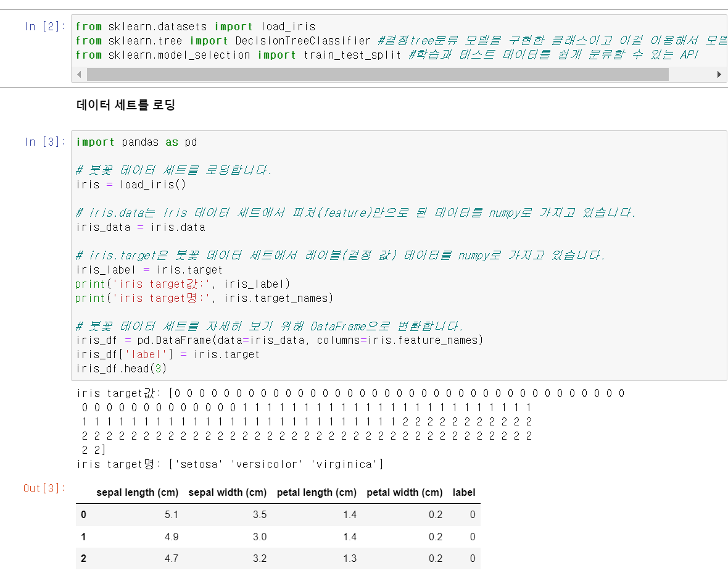Screen dimensions: 728x573
Task: Click the 'petal length (cm)' column header
Action: point(316,493)
